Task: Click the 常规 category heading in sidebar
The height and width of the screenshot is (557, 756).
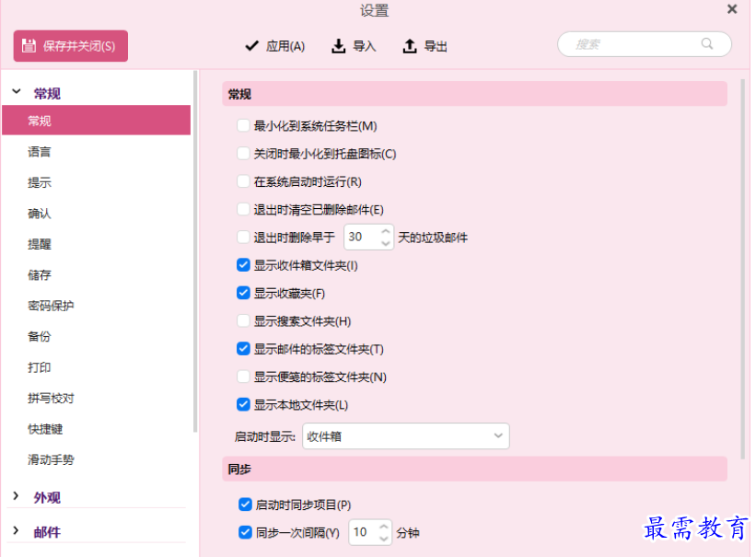Action: [47, 93]
